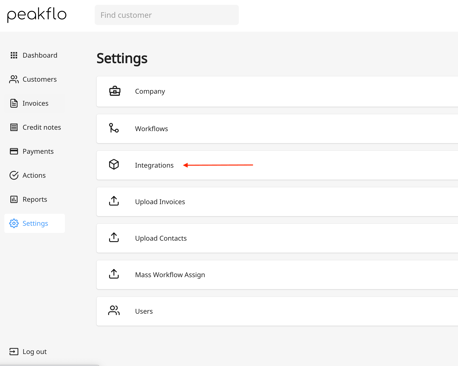Click the Integrations cube icon

click(x=114, y=164)
